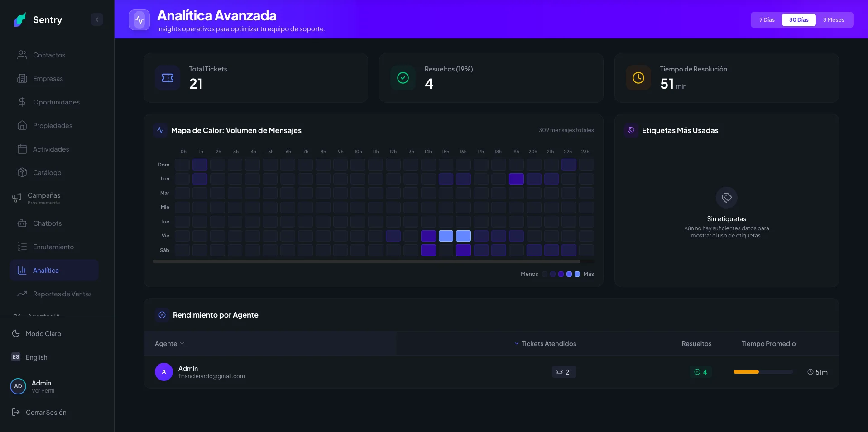
Task: Click financierardc@gmail.com email text
Action: click(211, 376)
